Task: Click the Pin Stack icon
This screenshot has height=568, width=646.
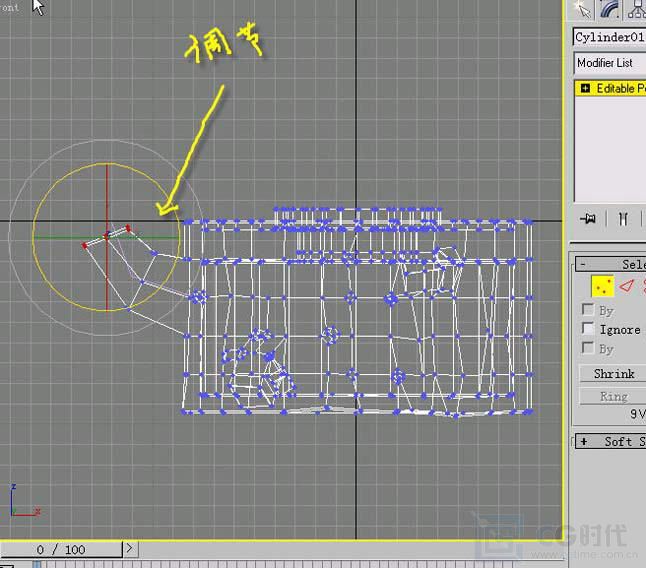Action: [x=588, y=218]
